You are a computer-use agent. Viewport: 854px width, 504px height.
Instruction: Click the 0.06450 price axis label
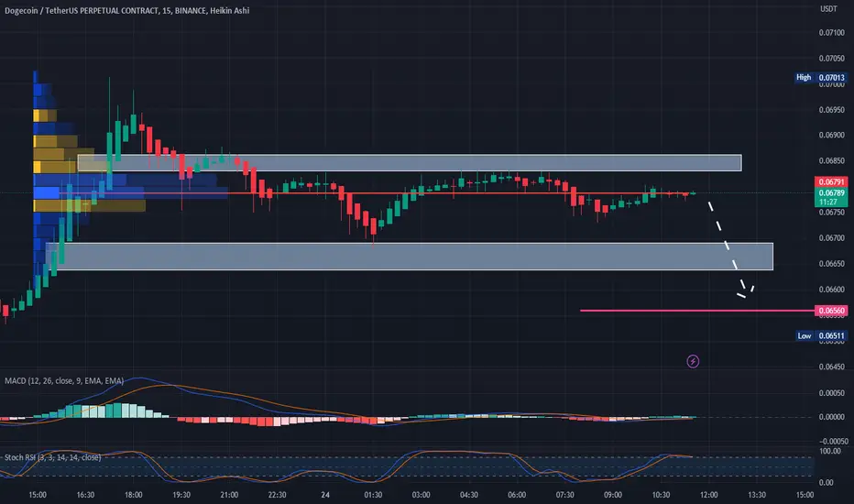coord(831,367)
